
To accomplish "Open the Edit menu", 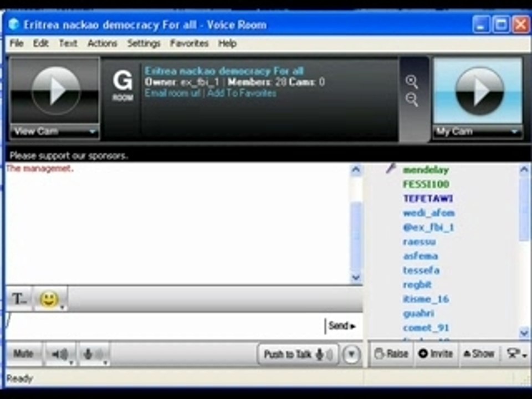I will (40, 43).
